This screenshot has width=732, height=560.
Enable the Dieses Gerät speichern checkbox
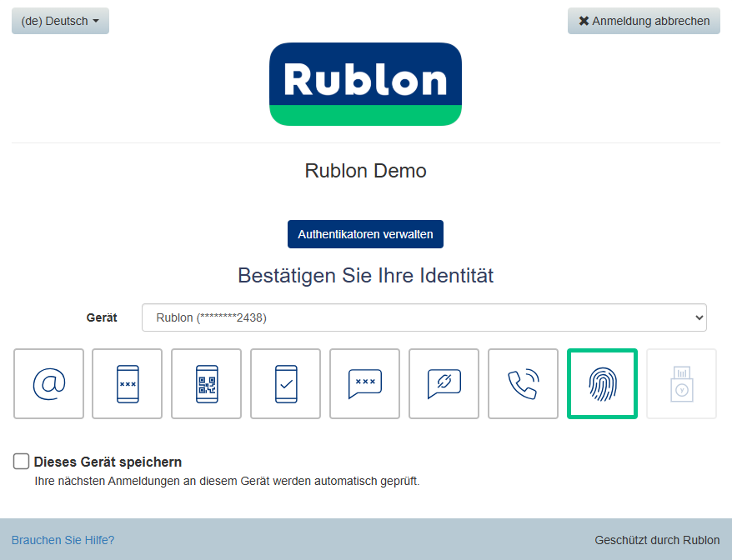click(22, 462)
